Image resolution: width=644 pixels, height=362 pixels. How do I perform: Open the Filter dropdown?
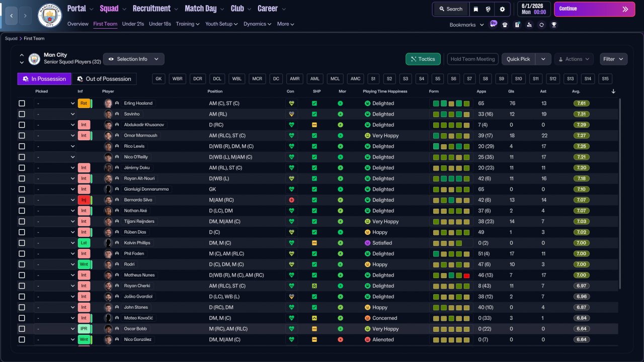tap(613, 59)
